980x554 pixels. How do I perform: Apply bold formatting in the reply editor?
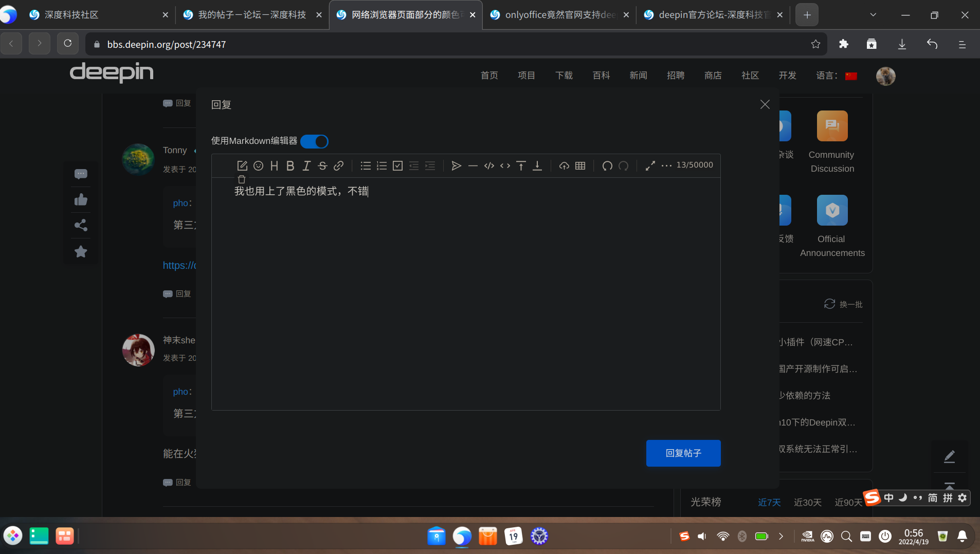click(x=290, y=165)
